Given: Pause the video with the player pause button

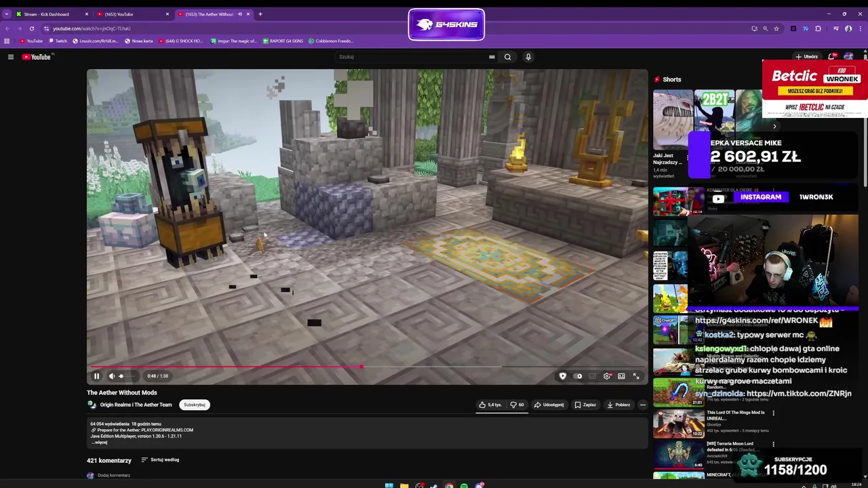Looking at the screenshot, I should point(96,376).
